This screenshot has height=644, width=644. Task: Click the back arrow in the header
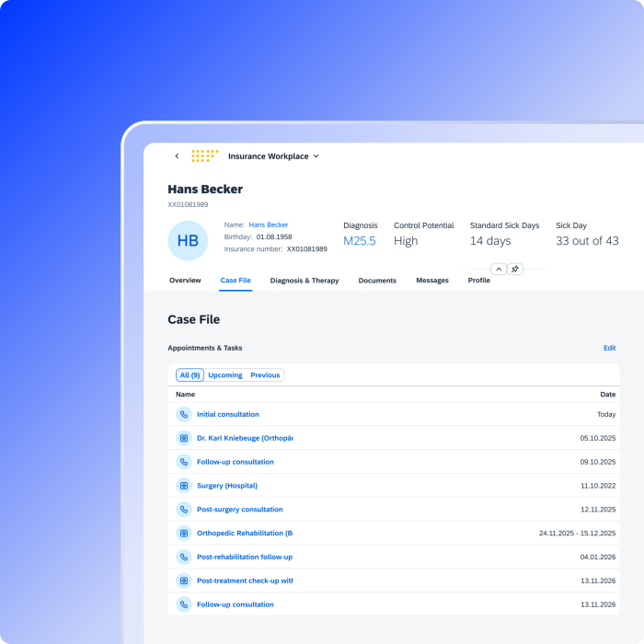click(177, 156)
